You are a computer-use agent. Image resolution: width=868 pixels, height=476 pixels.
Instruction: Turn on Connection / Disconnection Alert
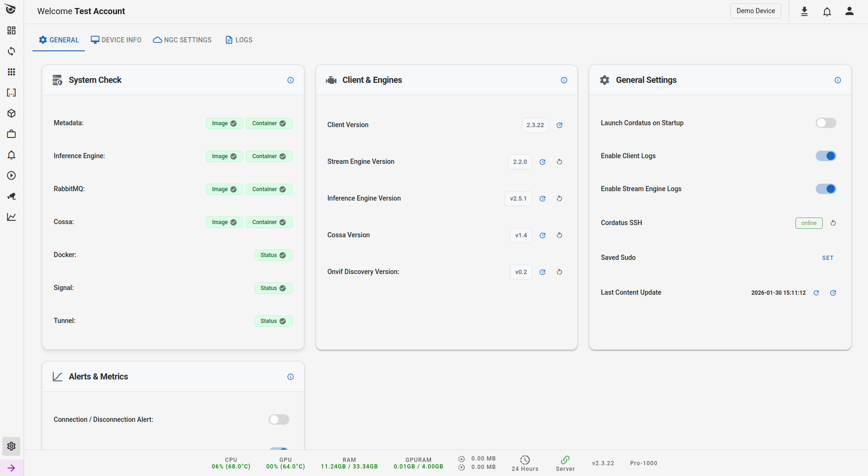tap(278, 420)
